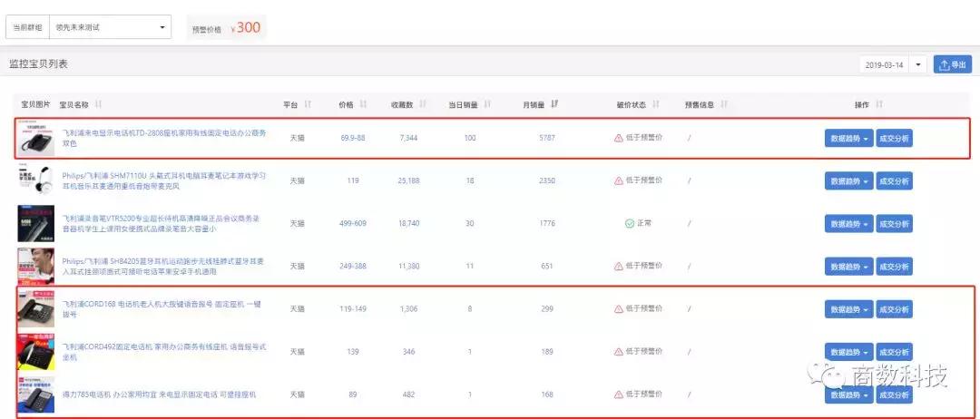The height and width of the screenshot is (419, 980).
Task: Click thumbnail of SHB4205 bluetooth earphones
Action: [35, 266]
